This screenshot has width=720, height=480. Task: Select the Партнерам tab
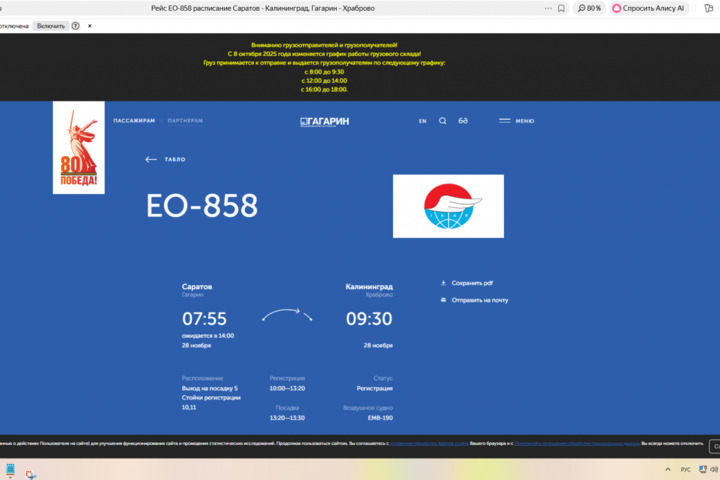[x=185, y=121]
